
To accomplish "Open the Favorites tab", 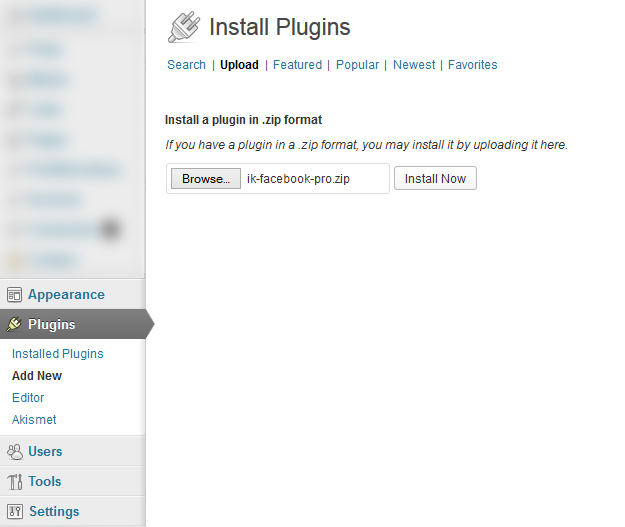I will point(472,65).
